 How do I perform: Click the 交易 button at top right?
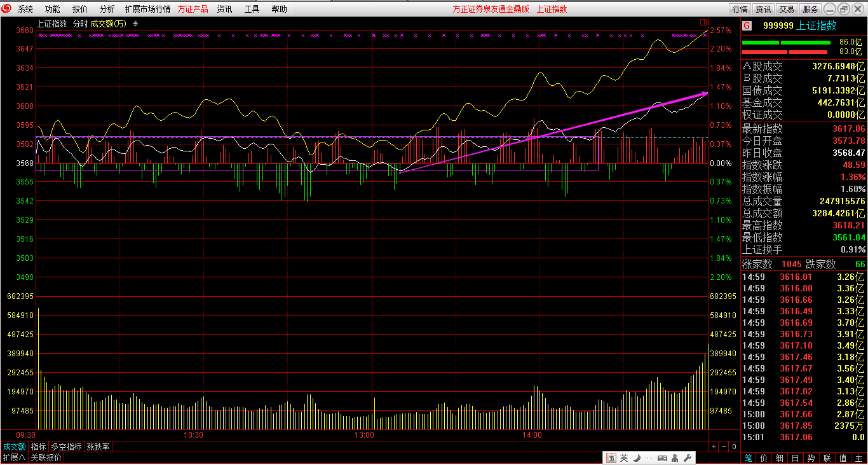coord(787,9)
